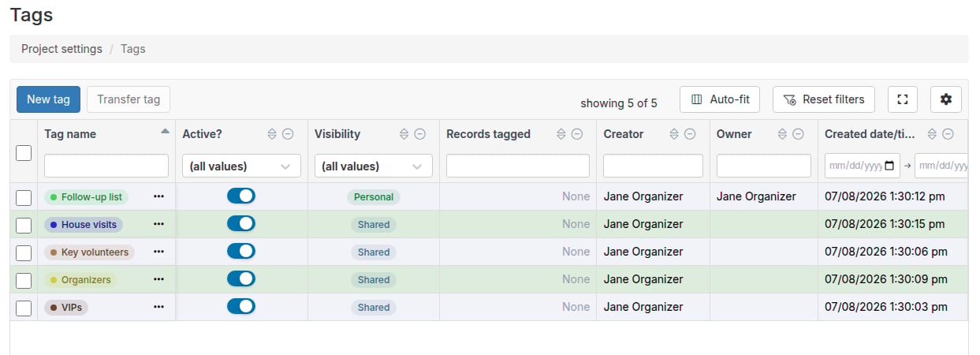Click the Owner filter field

[764, 166]
